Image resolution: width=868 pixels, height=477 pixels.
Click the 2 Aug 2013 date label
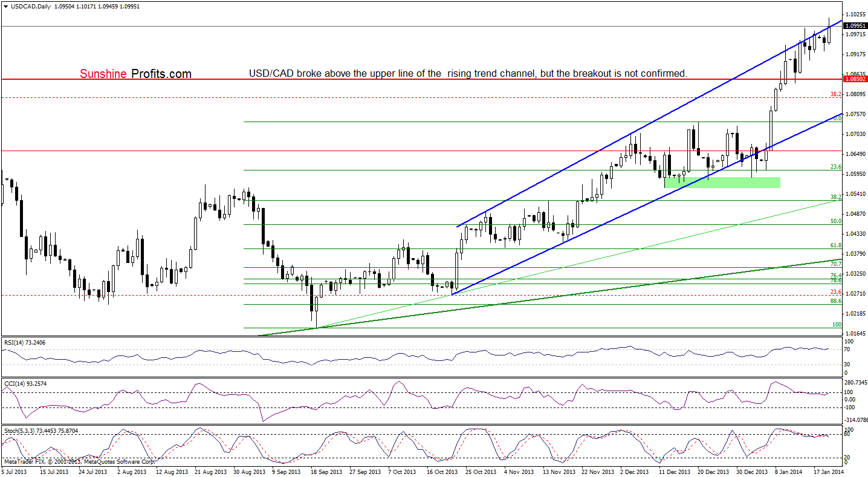133,472
